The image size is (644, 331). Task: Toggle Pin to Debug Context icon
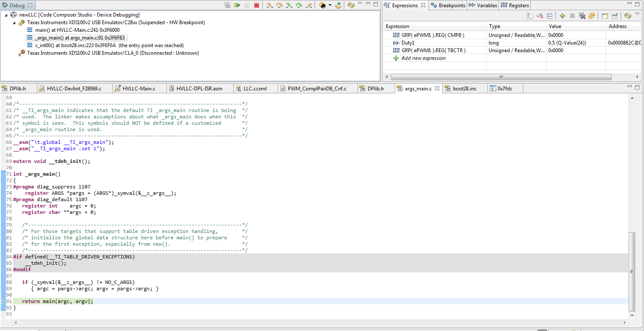[x=615, y=16]
